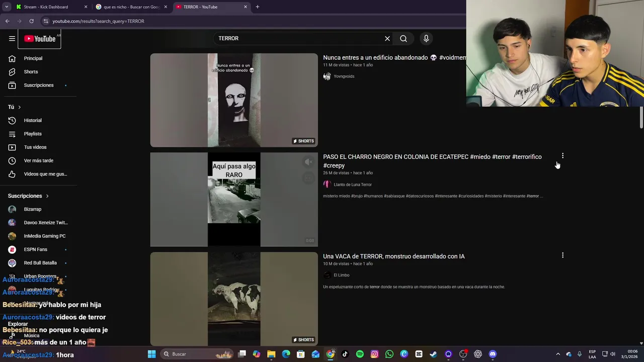Viewport: 644px width, 362px height.
Task: Switch to que es nicho Google tab
Action: [132, 7]
